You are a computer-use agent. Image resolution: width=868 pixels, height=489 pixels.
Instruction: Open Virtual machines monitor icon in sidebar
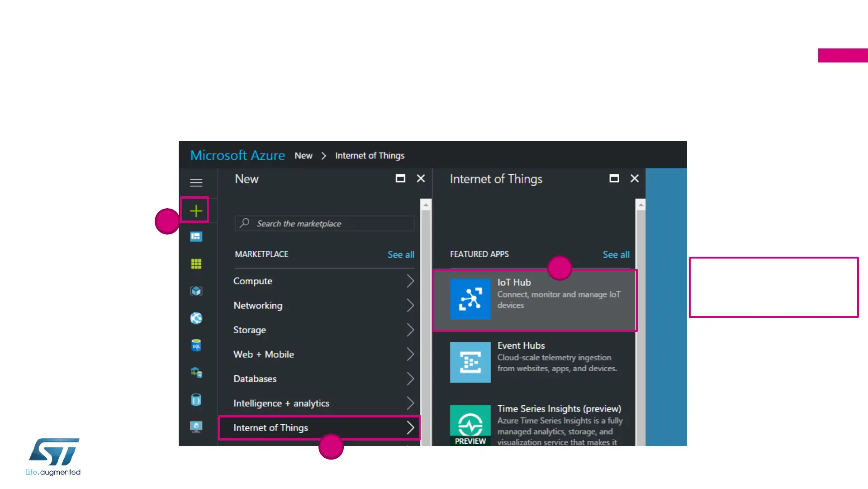(x=196, y=427)
